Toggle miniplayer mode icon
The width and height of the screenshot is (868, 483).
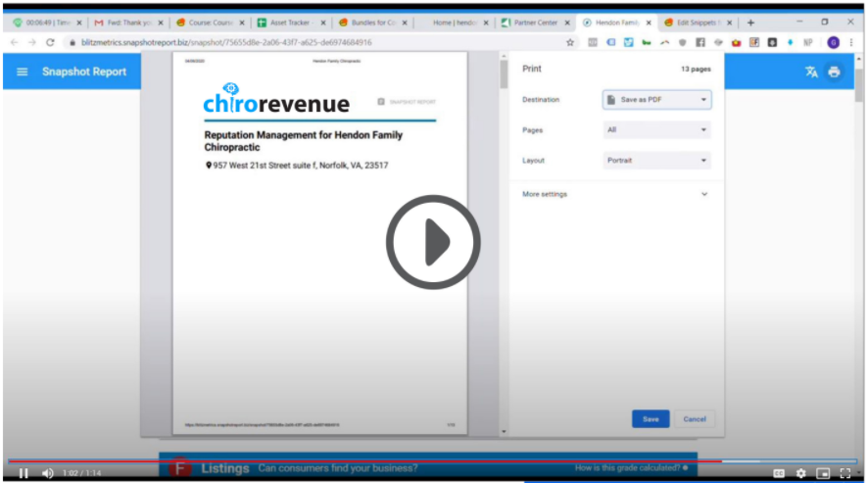[823, 473]
